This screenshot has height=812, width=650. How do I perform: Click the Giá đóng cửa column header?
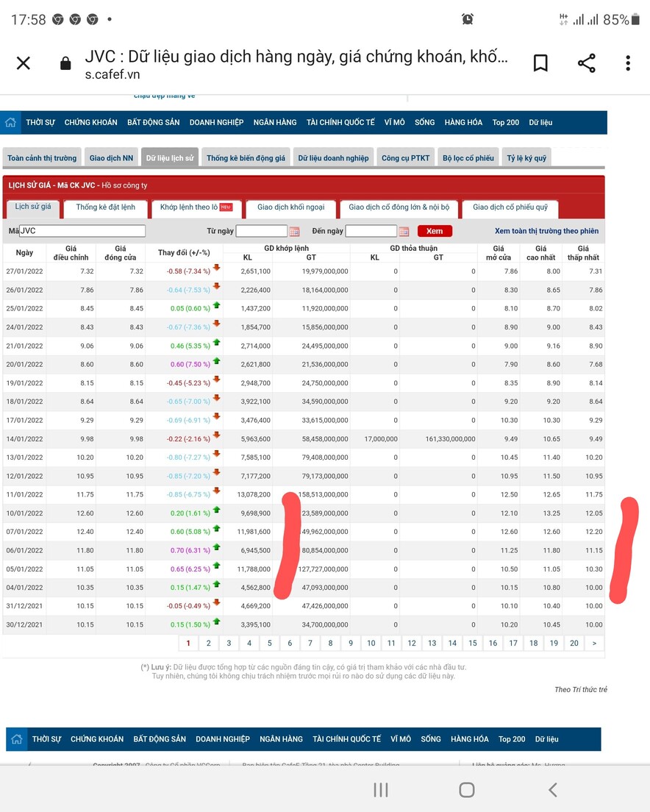[121, 253]
